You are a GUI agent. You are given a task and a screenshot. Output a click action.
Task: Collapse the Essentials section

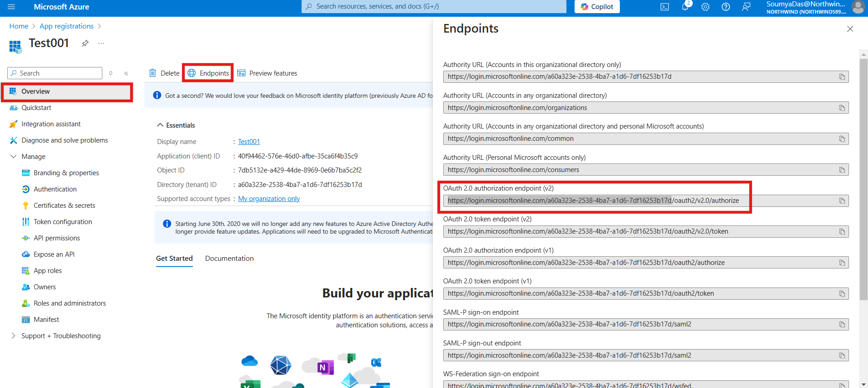(x=160, y=125)
